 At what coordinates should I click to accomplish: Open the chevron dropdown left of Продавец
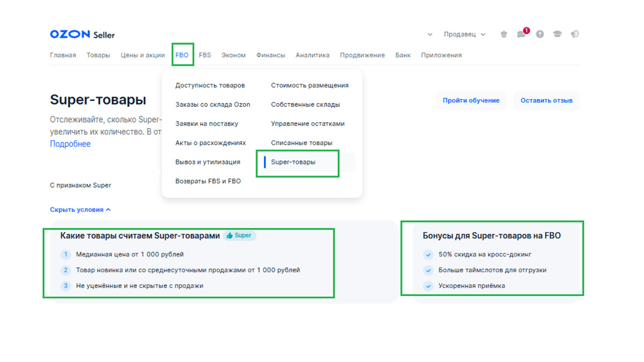[429, 34]
